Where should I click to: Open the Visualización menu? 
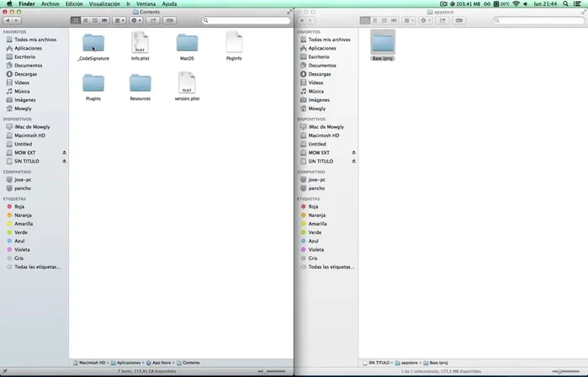pyautogui.click(x=105, y=3)
